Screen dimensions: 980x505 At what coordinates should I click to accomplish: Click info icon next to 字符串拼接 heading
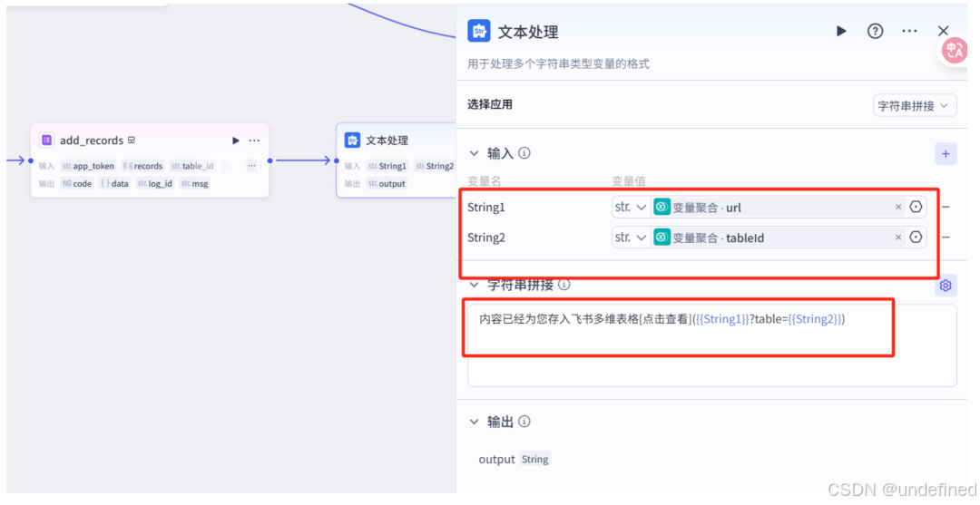[x=563, y=285]
